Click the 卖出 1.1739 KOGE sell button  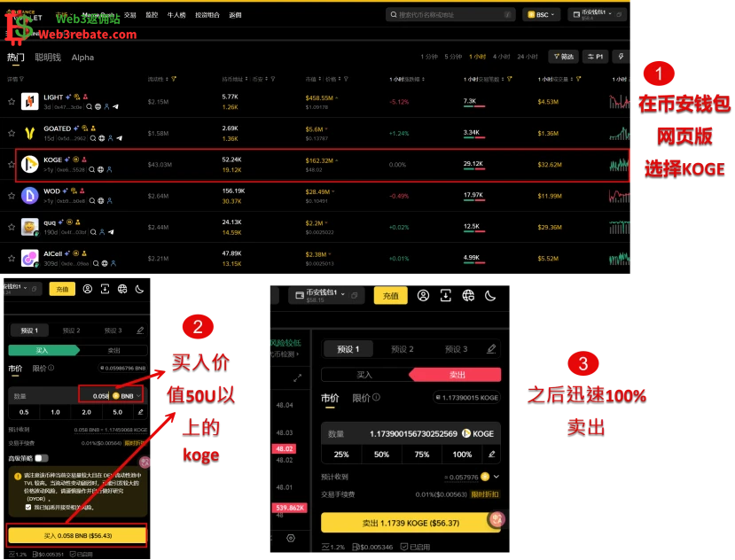click(x=410, y=523)
